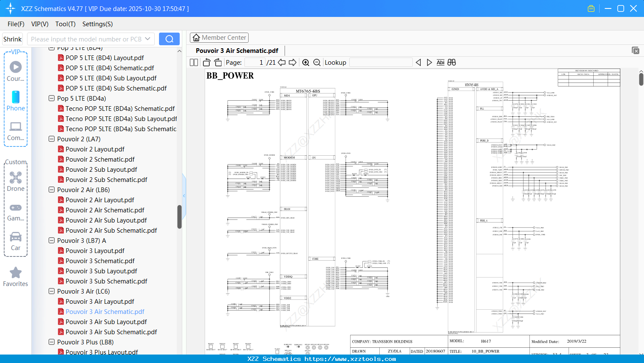The height and width of the screenshot is (363, 644).
Task: Click the Member Center button
Action: [x=219, y=37]
